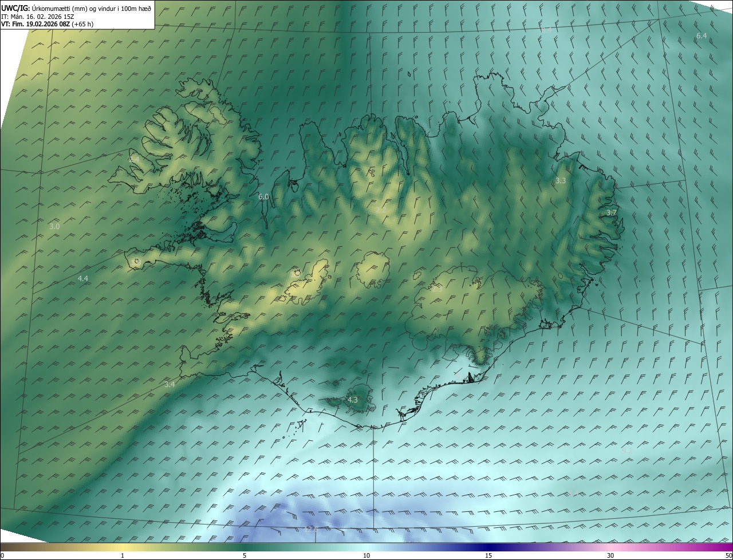Click the 3.4 precipitation value label
This screenshot has width=733, height=560.
170,384
